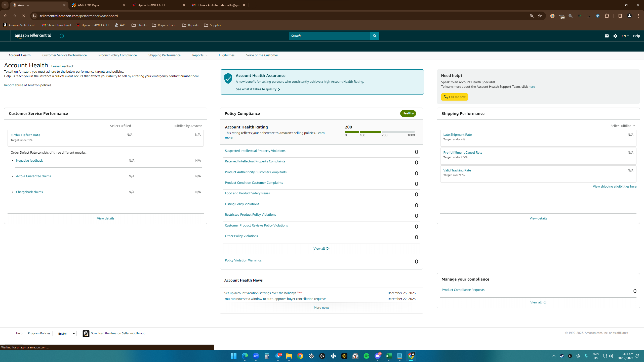Toggle the Chrome side panel icon
This screenshot has width=644, height=362.
click(x=620, y=16)
